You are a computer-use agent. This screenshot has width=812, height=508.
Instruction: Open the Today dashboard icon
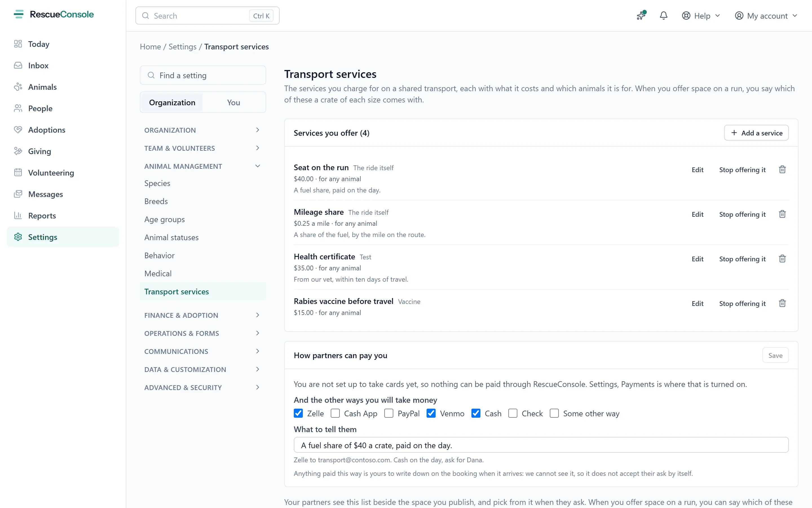[x=18, y=44]
